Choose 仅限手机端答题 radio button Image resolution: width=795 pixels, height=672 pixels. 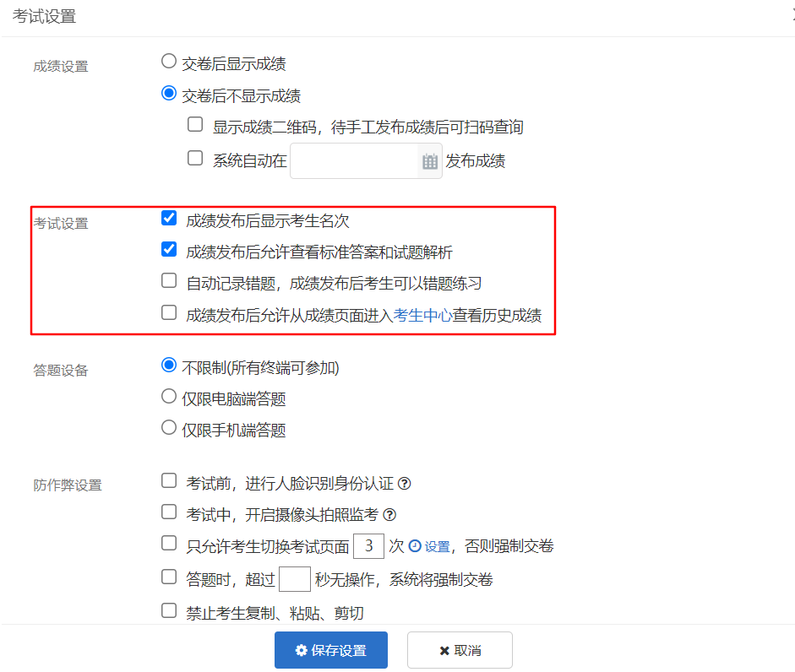tap(169, 428)
